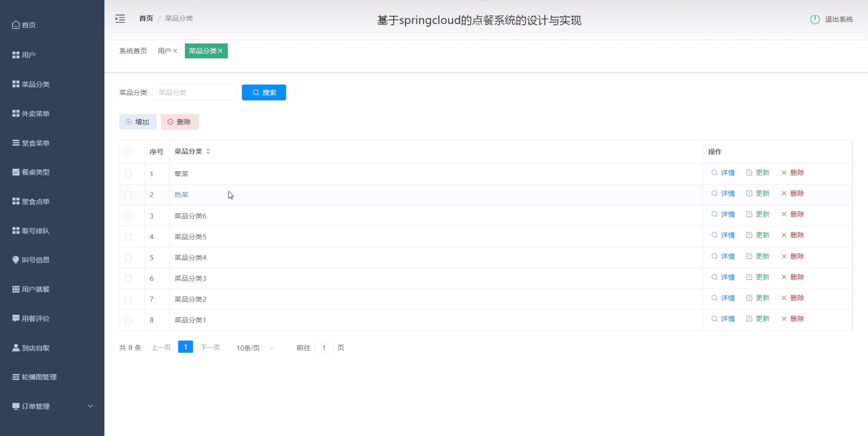Click 删除 for 荤菜 row

(793, 173)
